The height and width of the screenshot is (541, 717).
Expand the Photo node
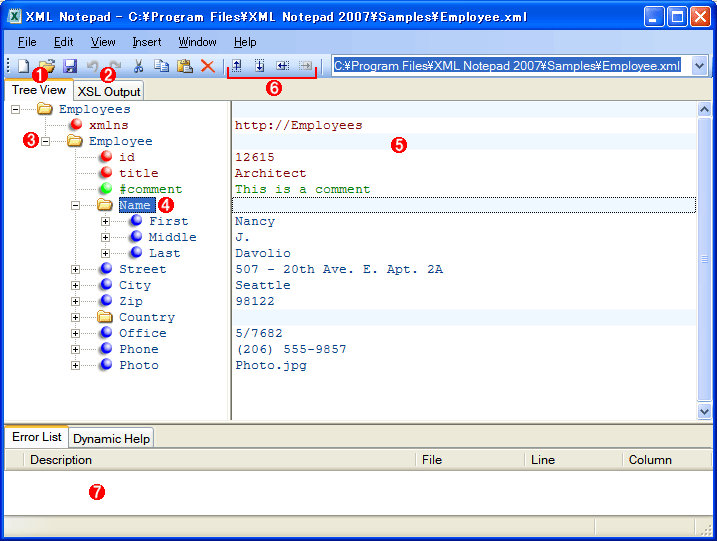point(75,365)
